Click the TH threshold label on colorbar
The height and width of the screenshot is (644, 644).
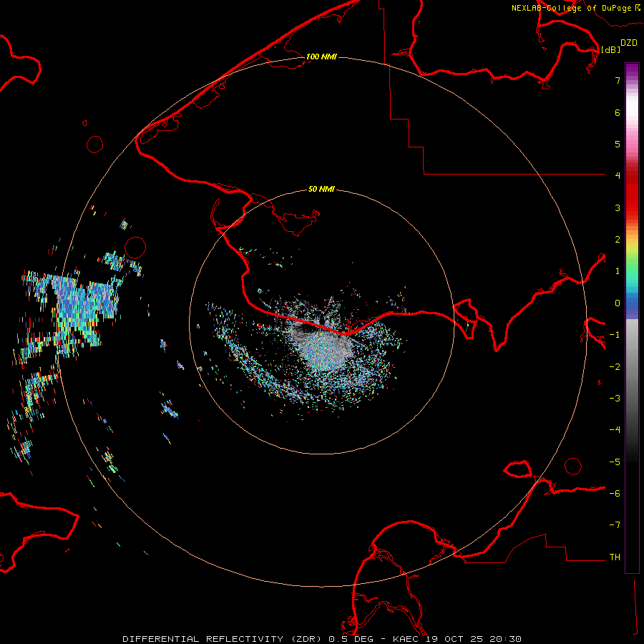[x=615, y=557]
